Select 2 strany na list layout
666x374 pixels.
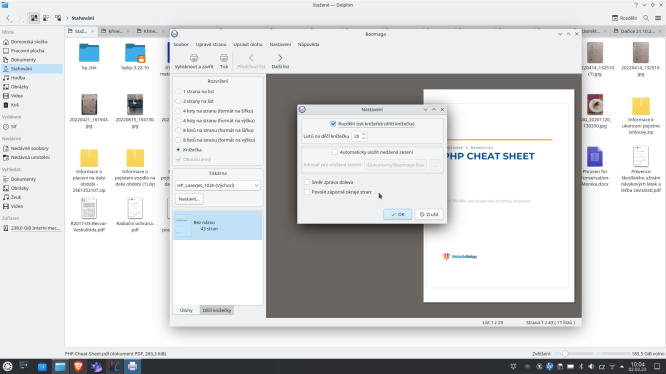pos(178,101)
